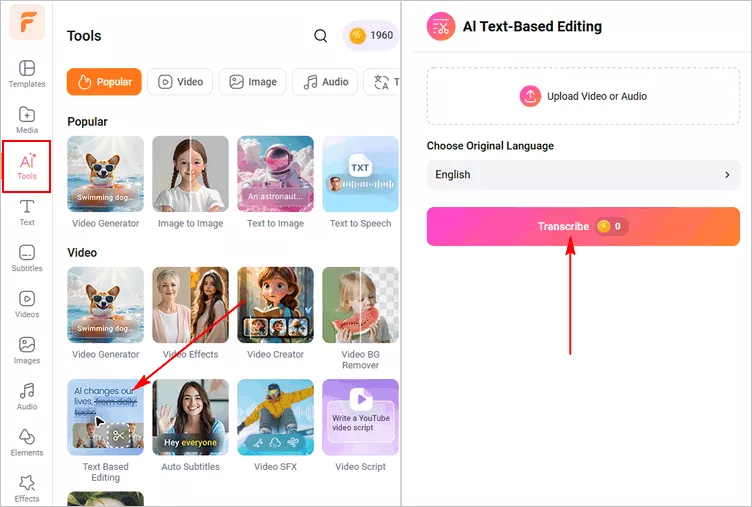The height and width of the screenshot is (507, 752).
Task: Click the Video section heading
Action: tap(82, 253)
